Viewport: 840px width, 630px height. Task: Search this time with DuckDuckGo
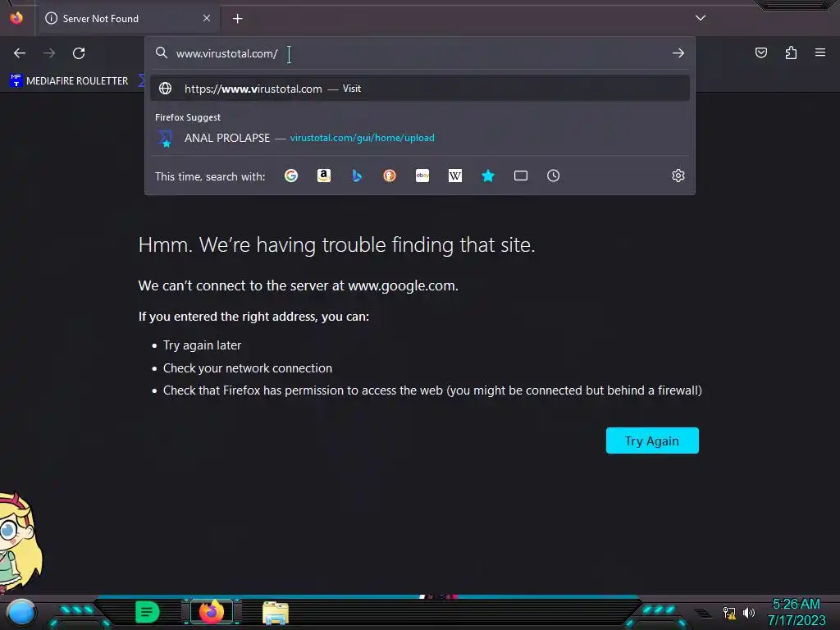click(390, 176)
